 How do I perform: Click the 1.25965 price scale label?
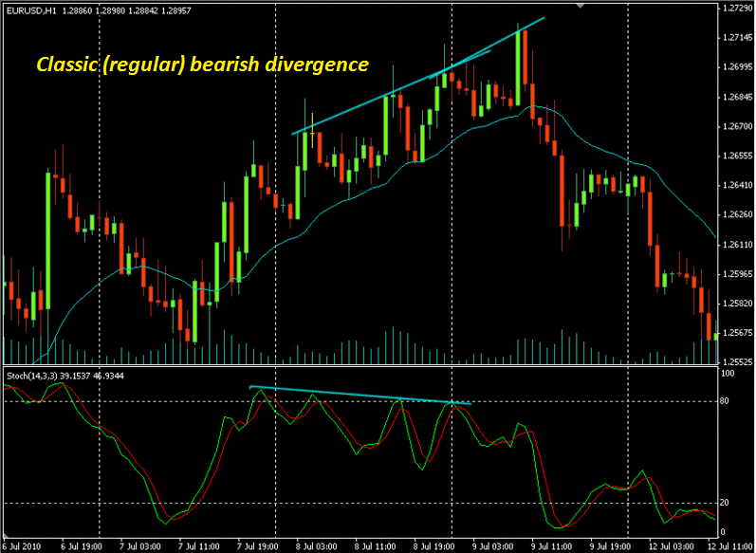pyautogui.click(x=737, y=274)
